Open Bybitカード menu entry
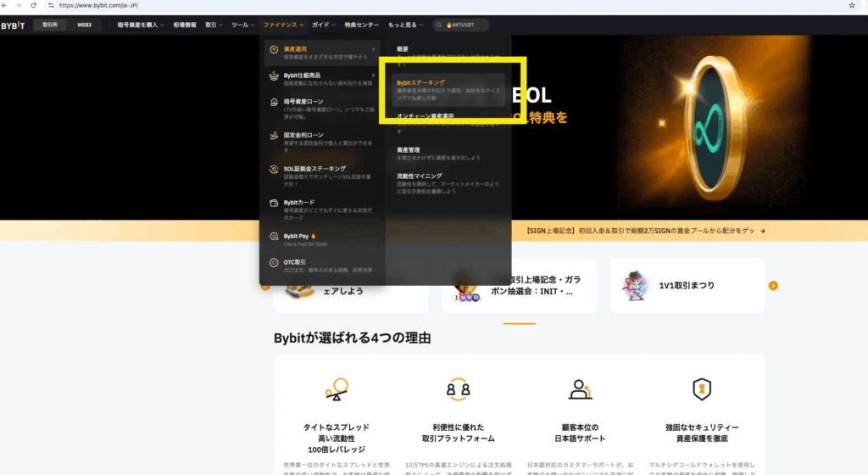Image resolution: width=868 pixels, height=475 pixels. point(322,210)
